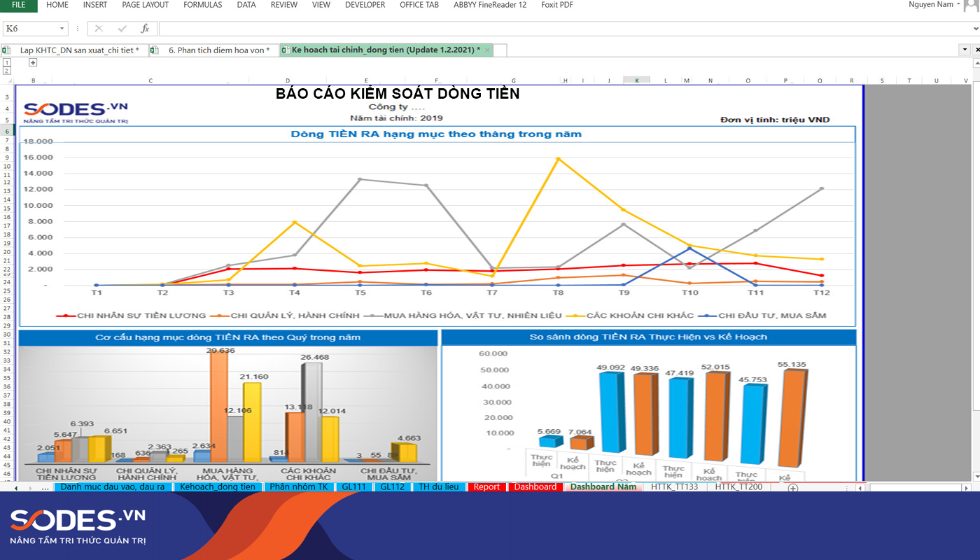Click the new sheet plus icon
The width and height of the screenshot is (980, 560).
click(792, 487)
